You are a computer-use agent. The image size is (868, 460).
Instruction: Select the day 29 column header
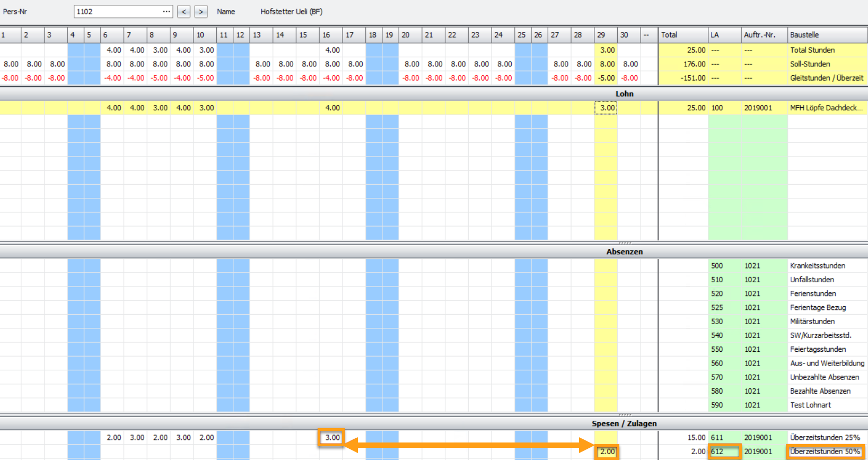click(606, 35)
